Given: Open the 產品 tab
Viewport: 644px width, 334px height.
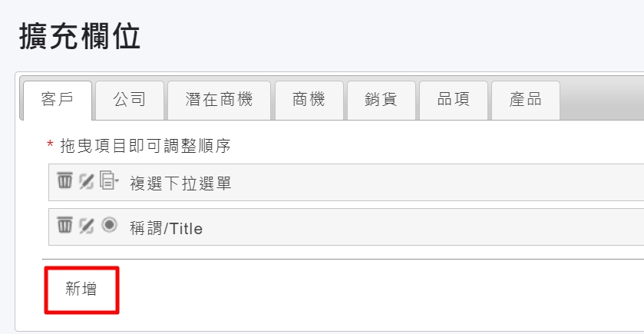Looking at the screenshot, I should coord(525,99).
